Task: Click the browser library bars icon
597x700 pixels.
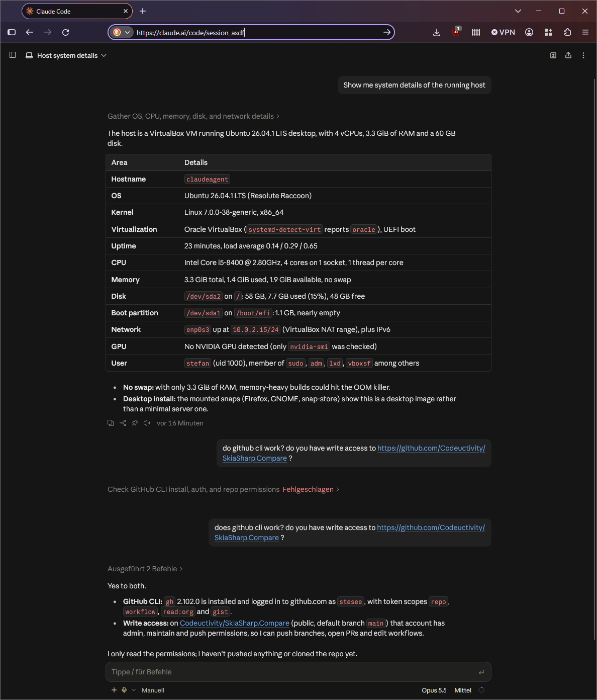Action: tap(476, 32)
